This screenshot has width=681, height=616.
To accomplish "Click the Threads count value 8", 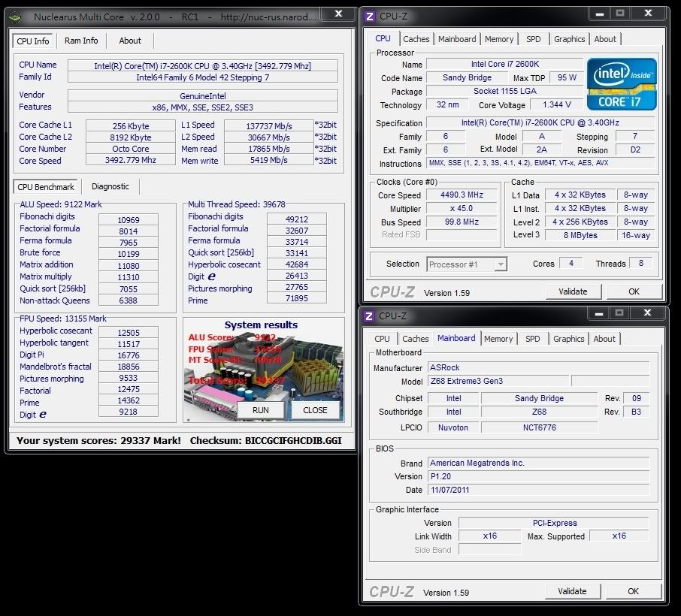I will coord(640,263).
